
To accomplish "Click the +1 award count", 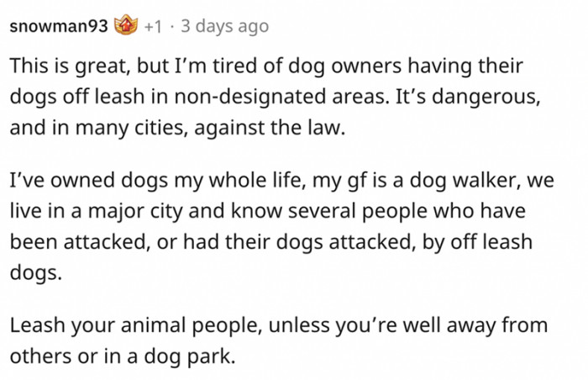I will coord(153,27).
